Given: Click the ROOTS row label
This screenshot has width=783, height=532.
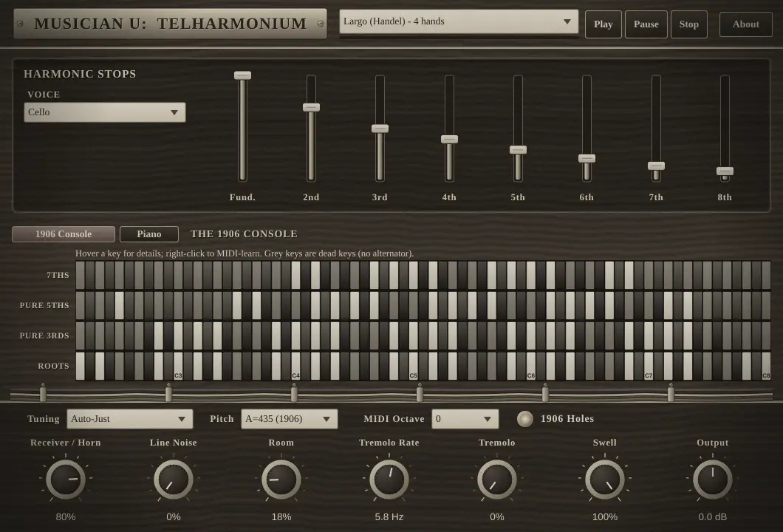Looking at the screenshot, I should tap(53, 366).
